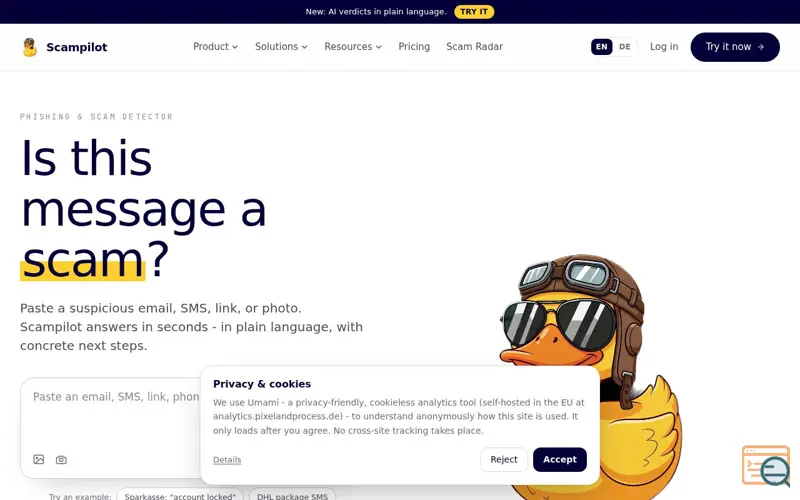The width and height of the screenshot is (800, 500).
Task: Click the TRY IT banner badge
Action: pyautogui.click(x=474, y=12)
